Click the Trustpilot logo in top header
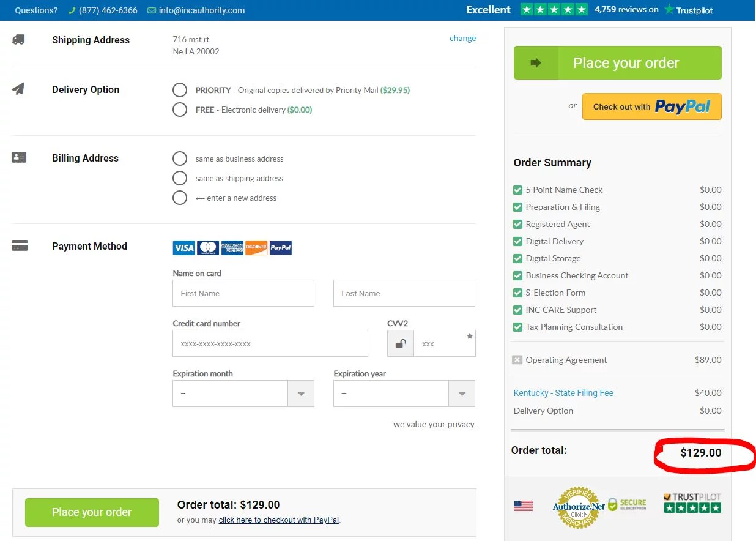This screenshot has width=756, height=541. [689, 10]
